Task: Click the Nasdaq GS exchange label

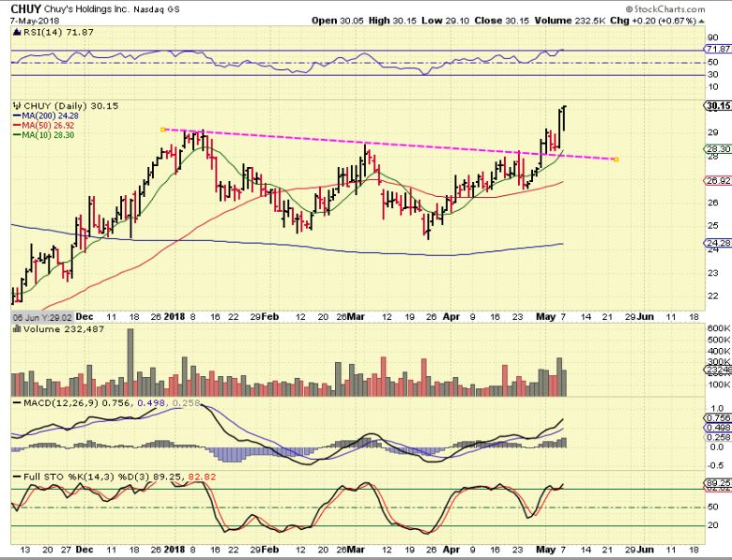Action: [x=157, y=9]
